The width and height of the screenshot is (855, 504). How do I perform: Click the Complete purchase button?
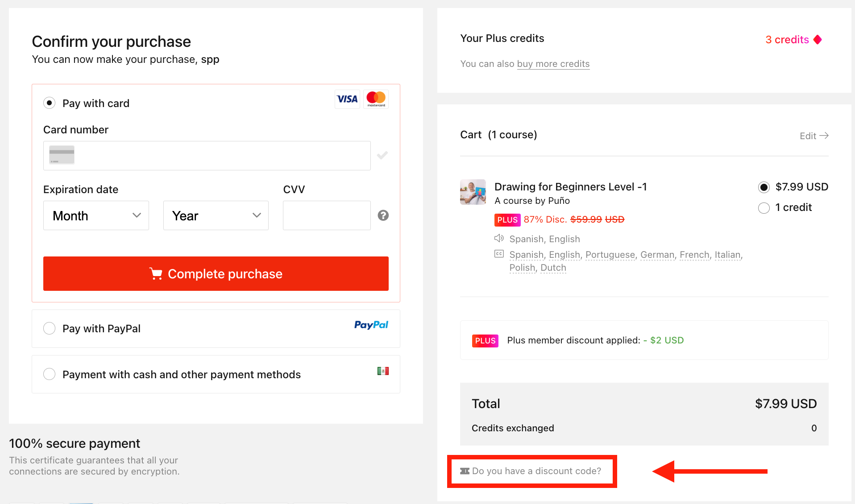[216, 273]
